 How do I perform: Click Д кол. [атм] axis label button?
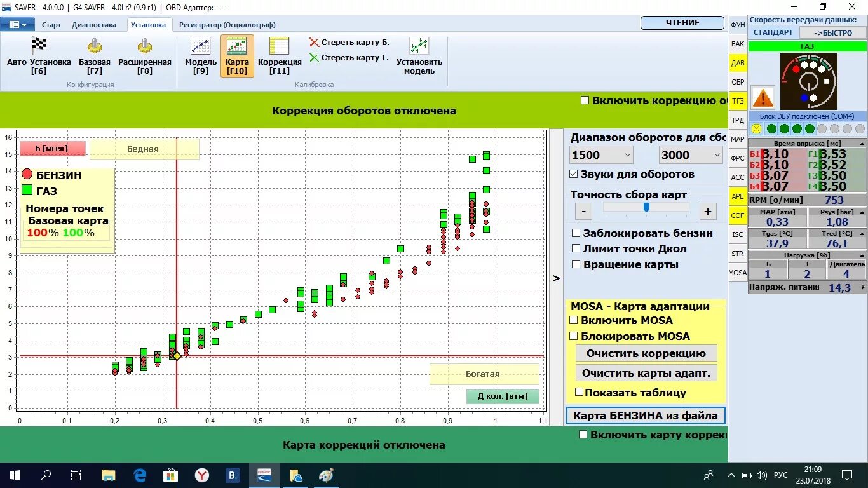[x=502, y=396]
